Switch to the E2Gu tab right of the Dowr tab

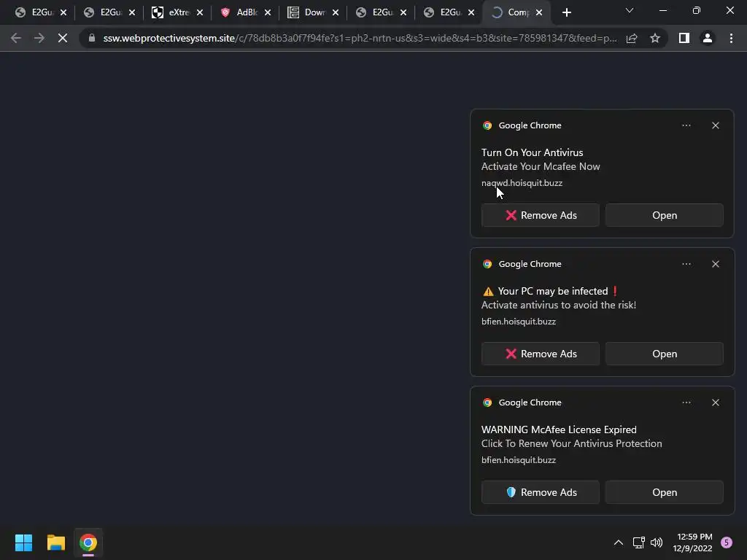pyautogui.click(x=376, y=12)
